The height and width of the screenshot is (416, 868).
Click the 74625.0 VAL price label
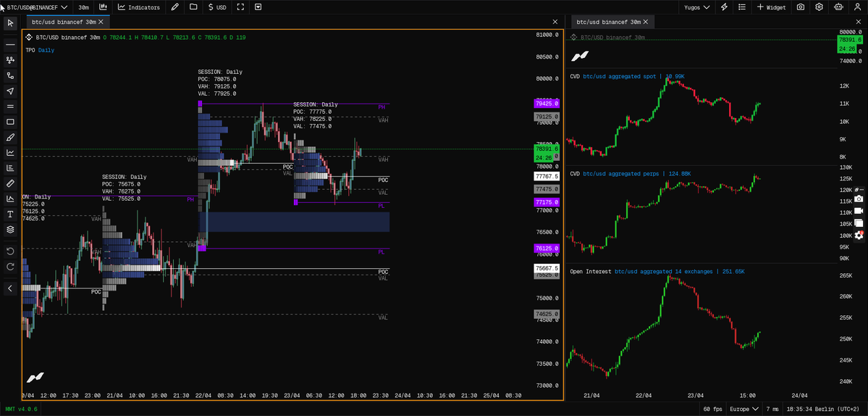click(x=547, y=314)
